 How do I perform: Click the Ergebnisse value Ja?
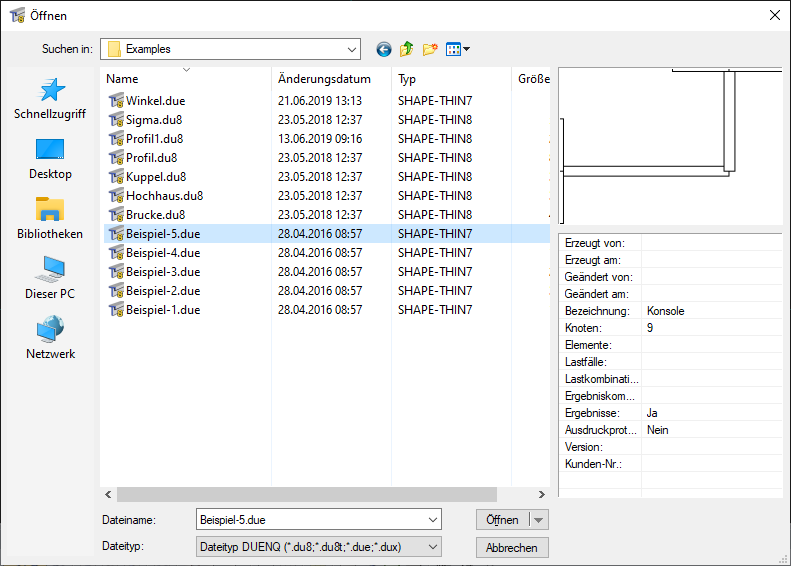[x=652, y=413]
